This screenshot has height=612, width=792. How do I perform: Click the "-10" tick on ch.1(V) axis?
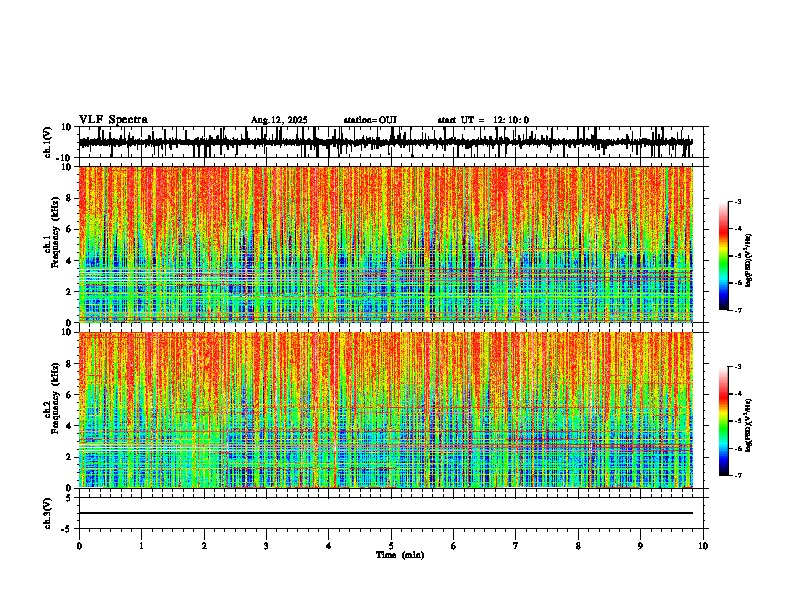point(65,158)
